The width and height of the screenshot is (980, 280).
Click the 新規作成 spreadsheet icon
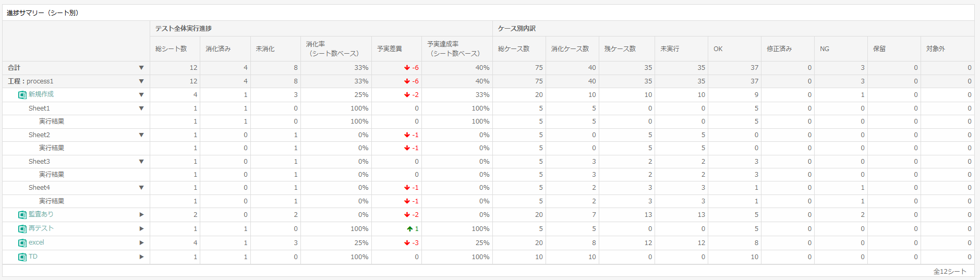22,95
